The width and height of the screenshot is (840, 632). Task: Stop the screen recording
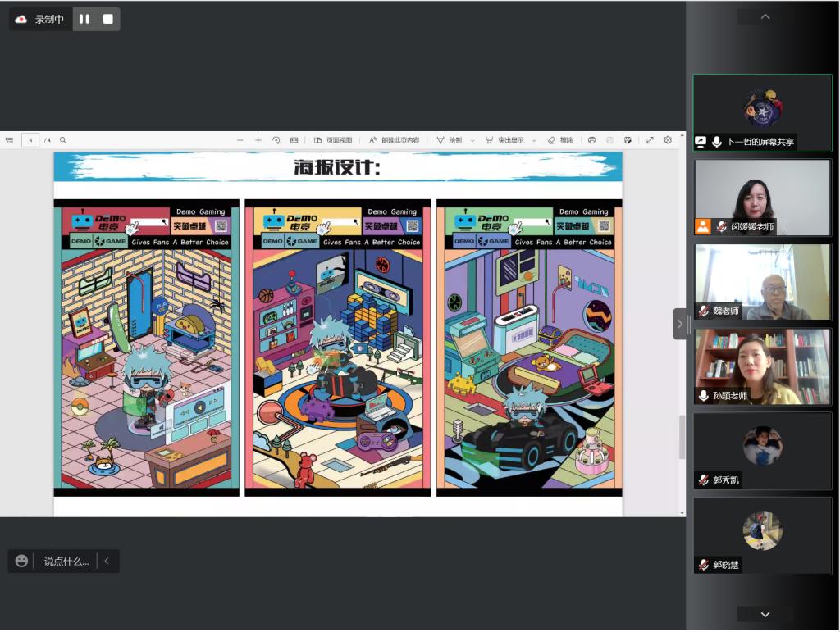[107, 20]
